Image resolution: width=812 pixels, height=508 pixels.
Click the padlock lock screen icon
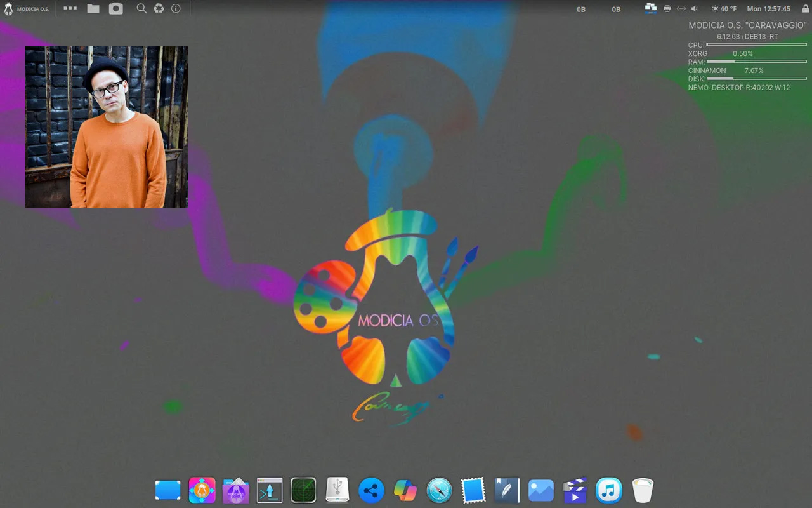(804, 9)
